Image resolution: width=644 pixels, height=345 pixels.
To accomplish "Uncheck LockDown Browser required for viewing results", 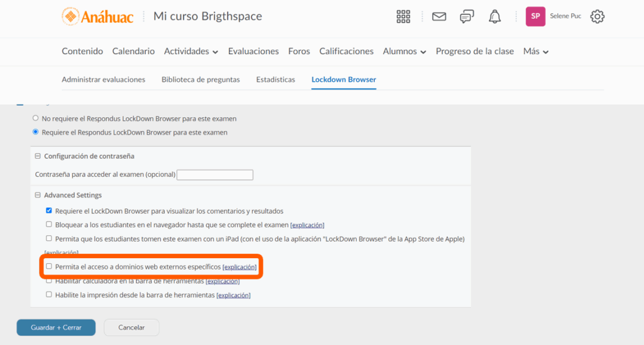I will [49, 211].
